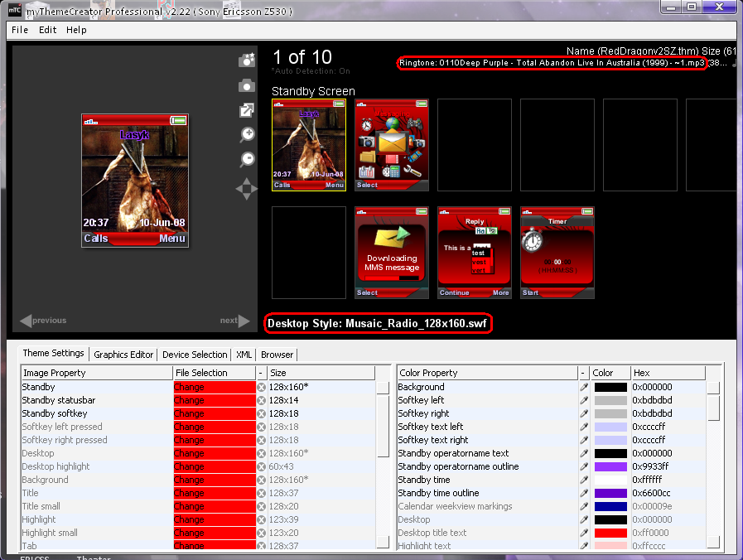Open the XML tab
Screen dimensions: 743x560
244,355
